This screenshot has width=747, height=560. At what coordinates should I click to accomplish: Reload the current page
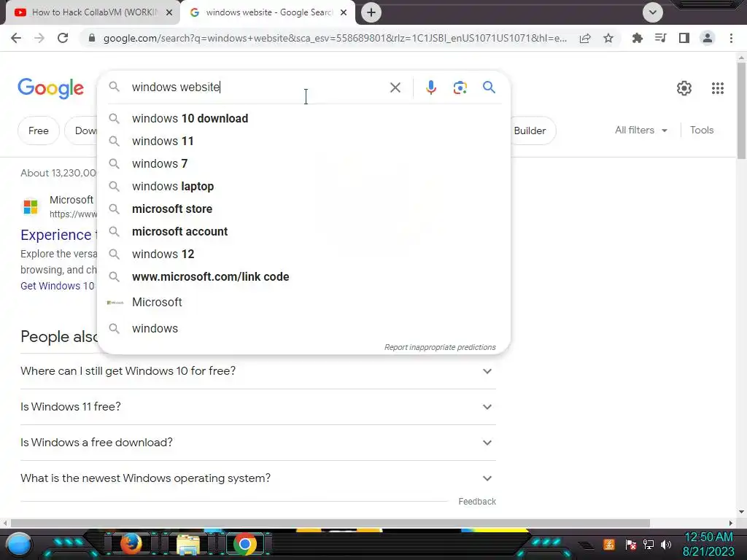[63, 38]
